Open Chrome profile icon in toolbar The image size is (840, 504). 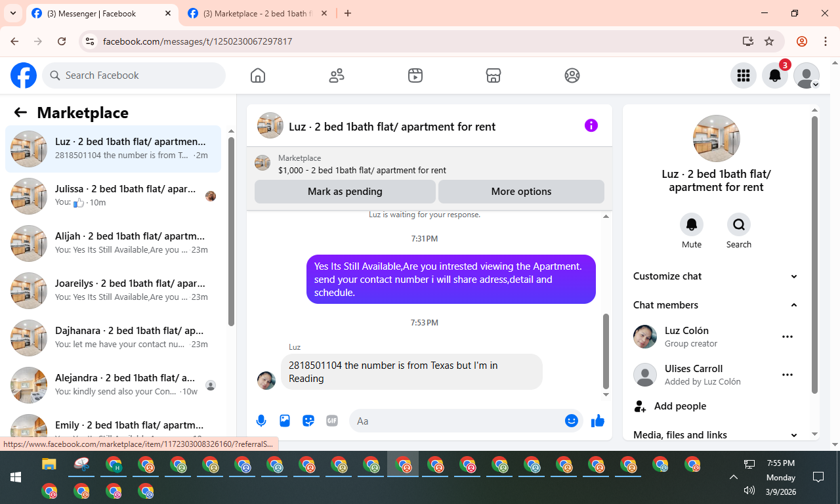point(802,41)
